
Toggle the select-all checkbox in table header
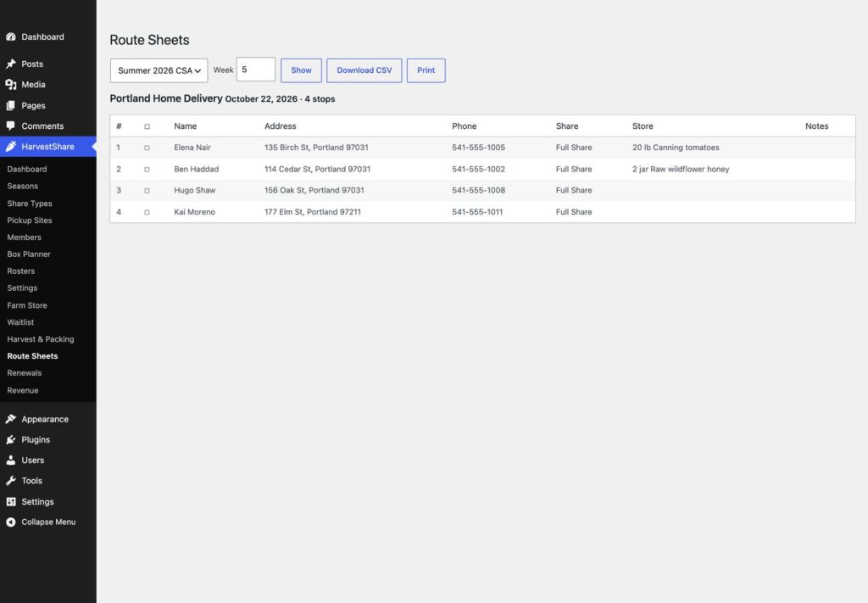tap(147, 126)
